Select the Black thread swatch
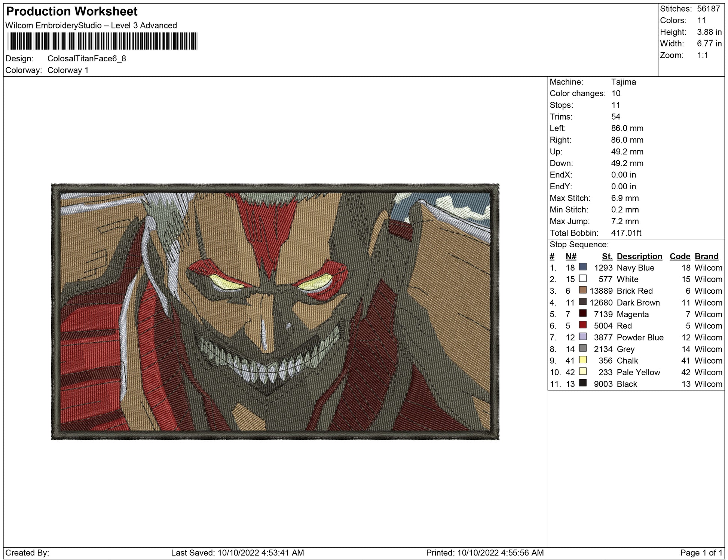Screen dimensions: 728x560 (582, 383)
